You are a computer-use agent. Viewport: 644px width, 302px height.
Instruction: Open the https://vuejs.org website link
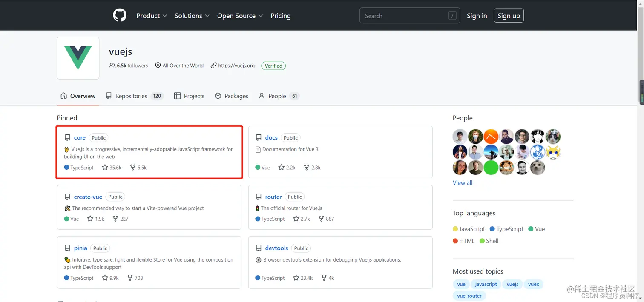pos(236,66)
